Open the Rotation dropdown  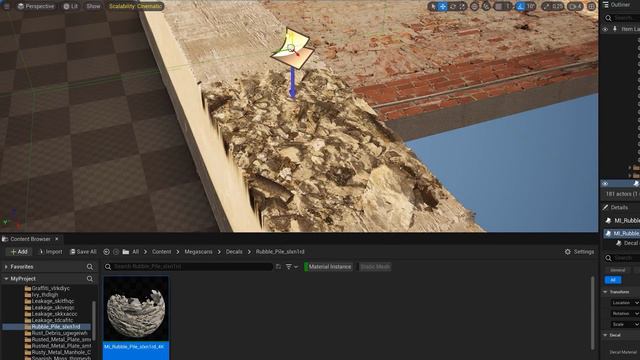point(625,313)
